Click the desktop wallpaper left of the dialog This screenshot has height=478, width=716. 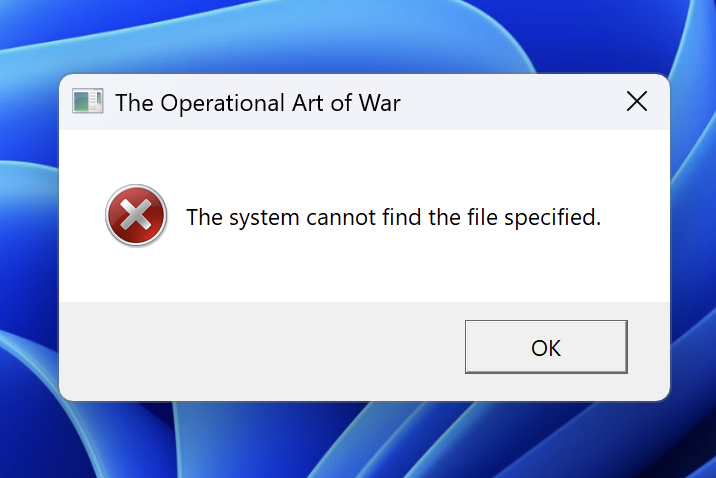28,237
